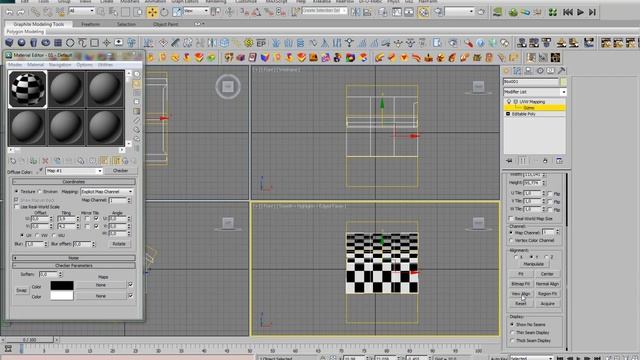Open the Modifier List dropdown

coord(535,92)
